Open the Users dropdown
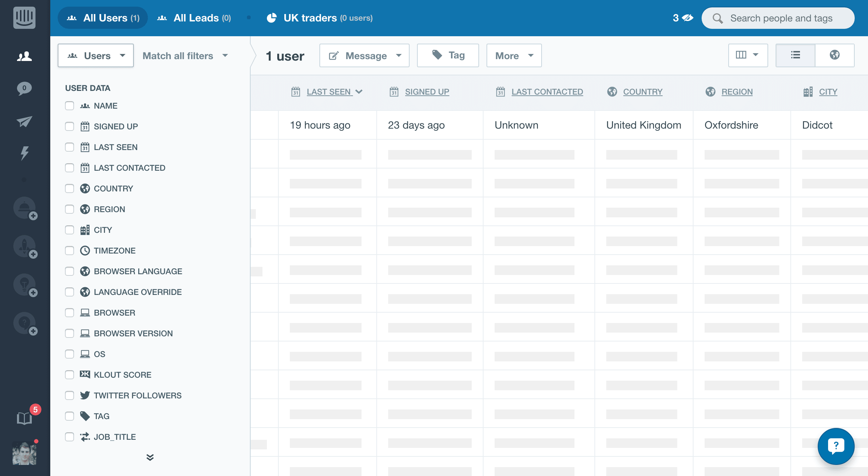The image size is (868, 476). click(96, 55)
